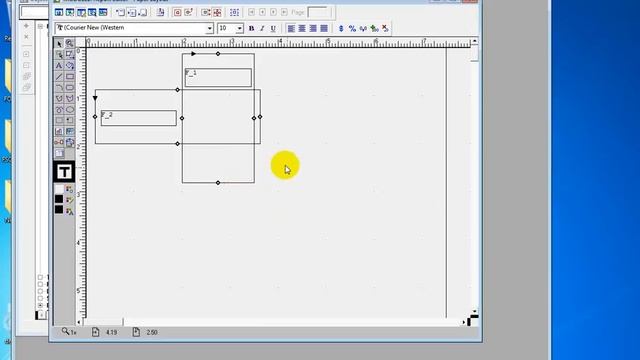640x360 pixels.
Task: Go to the next page
Action: tap(273, 13)
